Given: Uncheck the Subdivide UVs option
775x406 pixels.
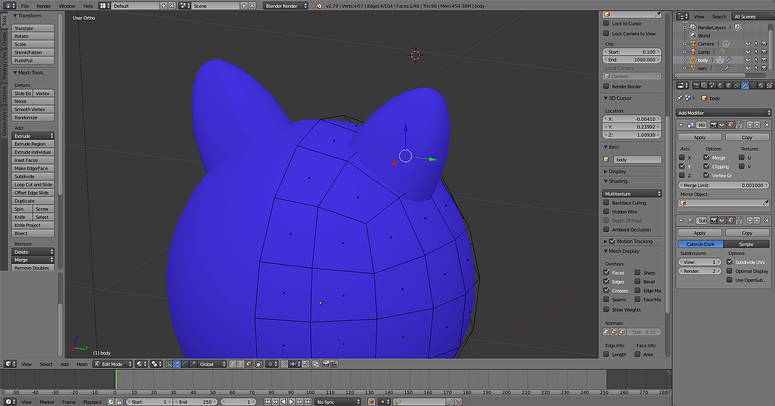Looking at the screenshot, I should coord(730,262).
